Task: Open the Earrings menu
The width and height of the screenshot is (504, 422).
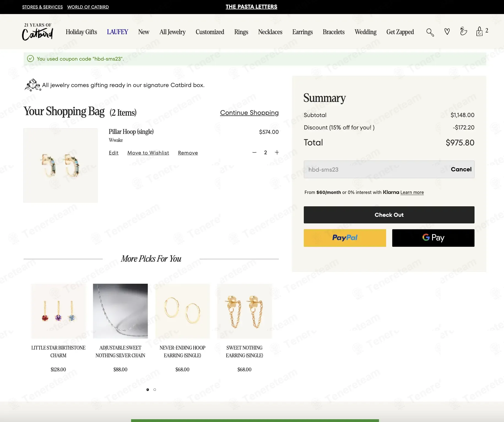Action: coord(302,32)
